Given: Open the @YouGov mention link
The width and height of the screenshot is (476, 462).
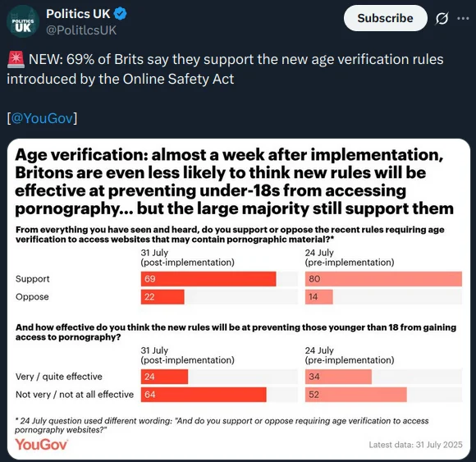Looking at the screenshot, I should tap(42, 118).
